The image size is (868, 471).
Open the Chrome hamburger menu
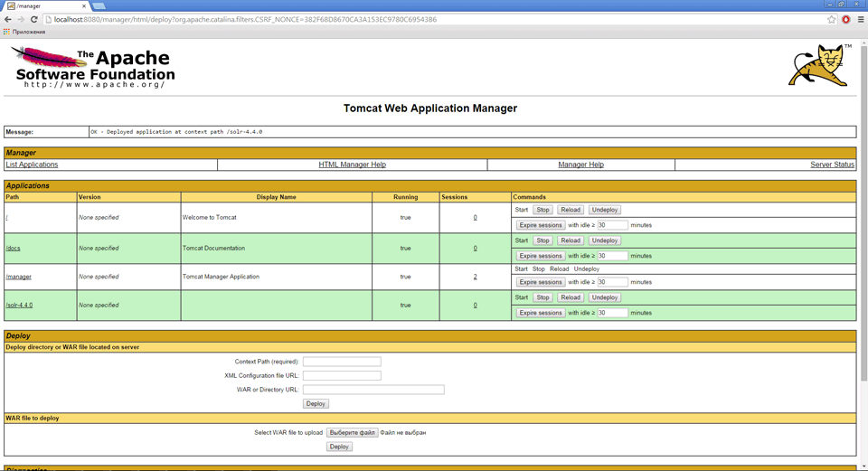click(860, 19)
